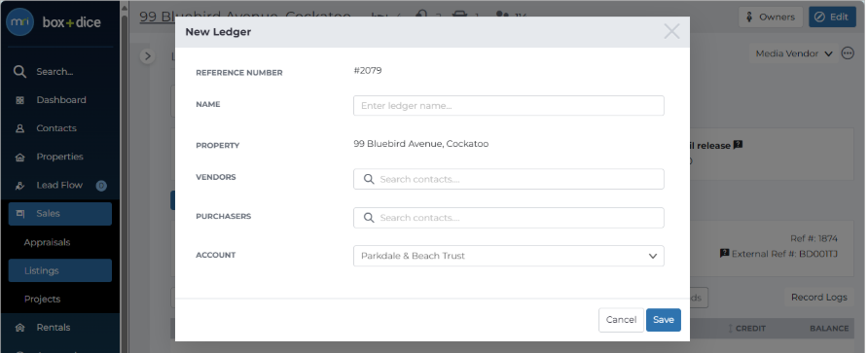The image size is (868, 353).
Task: Click the Edit button
Action: [832, 18]
